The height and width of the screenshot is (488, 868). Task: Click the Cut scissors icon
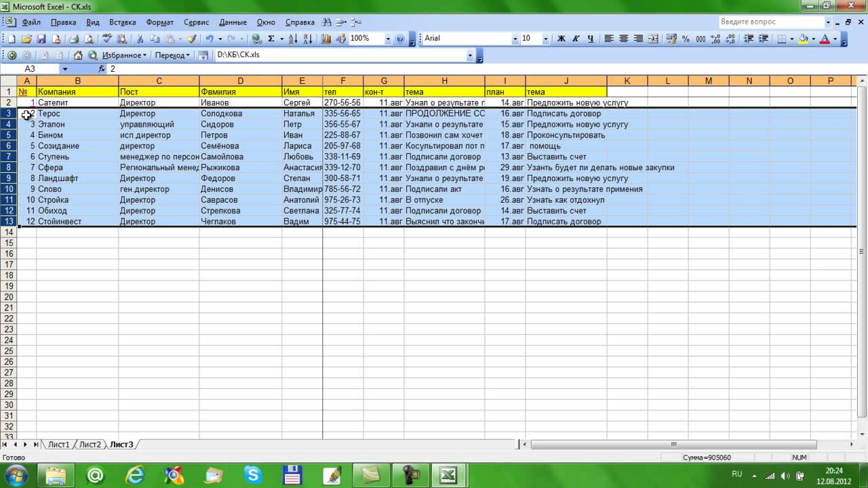[x=140, y=39]
